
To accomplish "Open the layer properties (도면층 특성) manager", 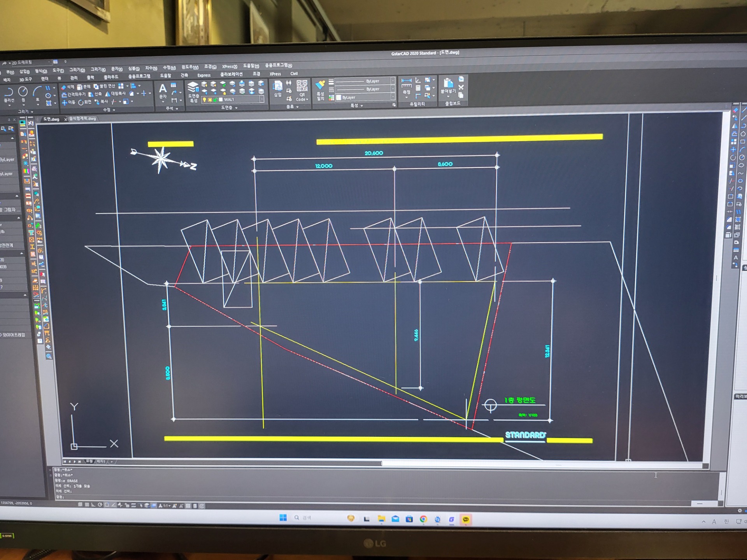I will (x=193, y=92).
